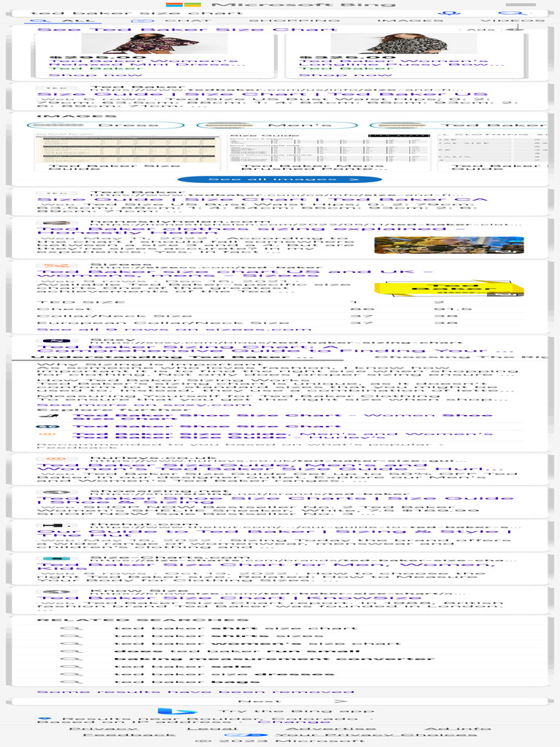Select the 'Dress' image filter chip
Viewport: 560px width, 747px height.
(x=106, y=125)
